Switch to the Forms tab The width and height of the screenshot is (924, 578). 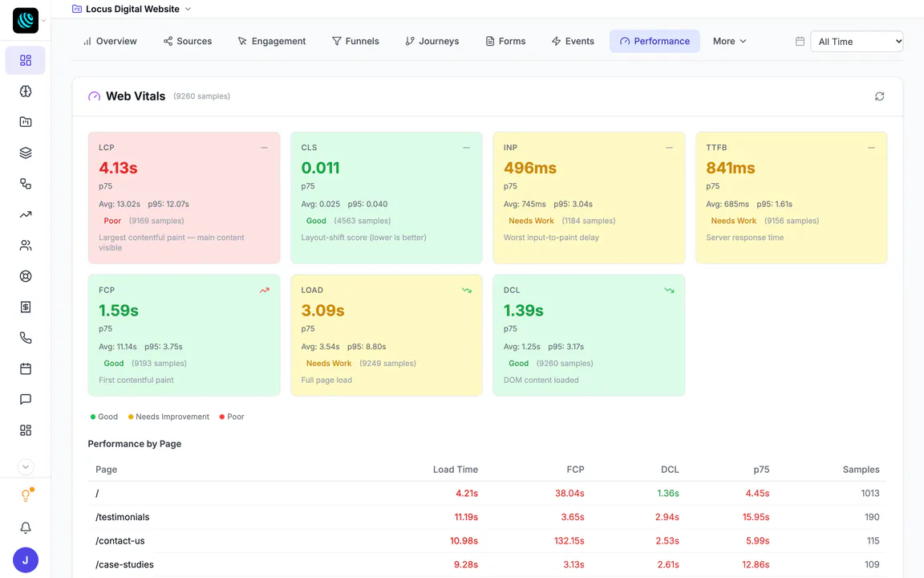point(505,41)
